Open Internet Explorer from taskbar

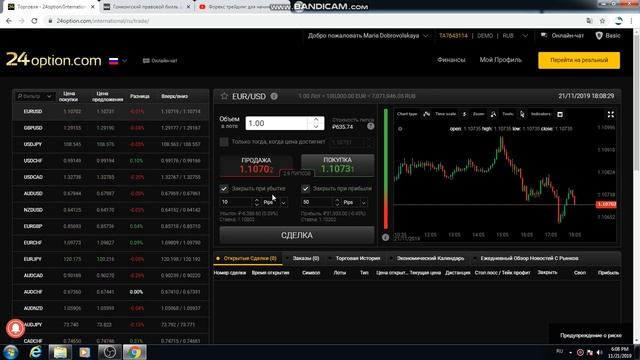36,352
